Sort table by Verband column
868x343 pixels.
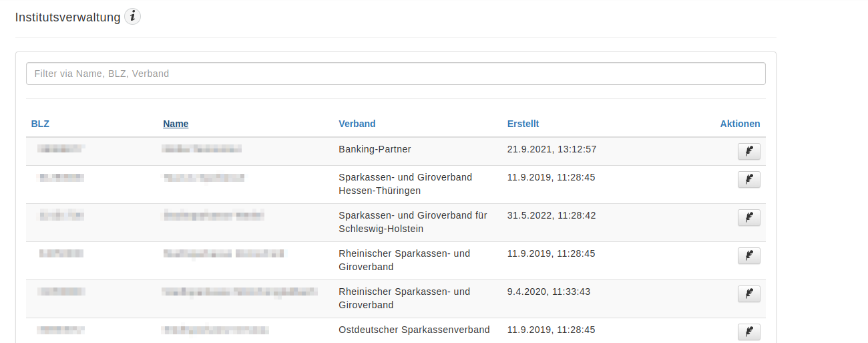coord(357,124)
